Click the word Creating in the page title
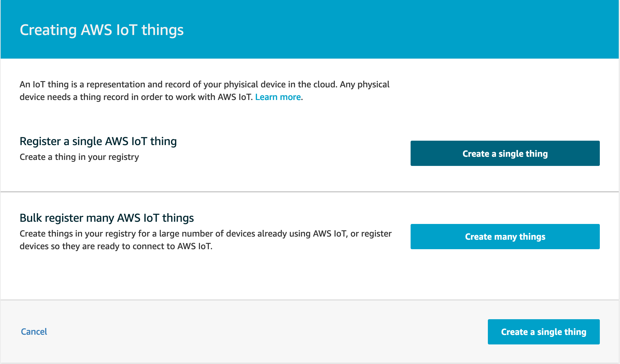This screenshot has width=620, height=364. click(x=48, y=30)
